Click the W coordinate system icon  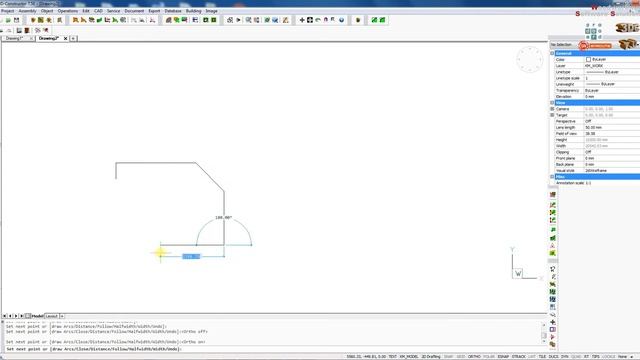[x=518, y=273]
